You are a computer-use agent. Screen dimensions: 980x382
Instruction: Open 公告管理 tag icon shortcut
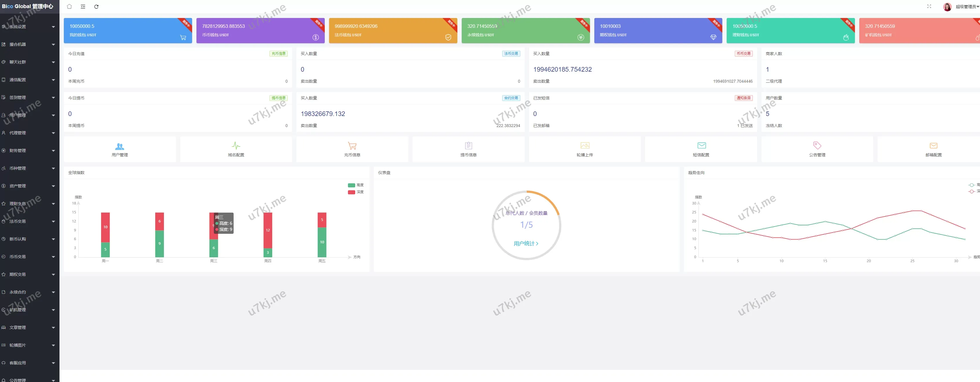pyautogui.click(x=817, y=149)
